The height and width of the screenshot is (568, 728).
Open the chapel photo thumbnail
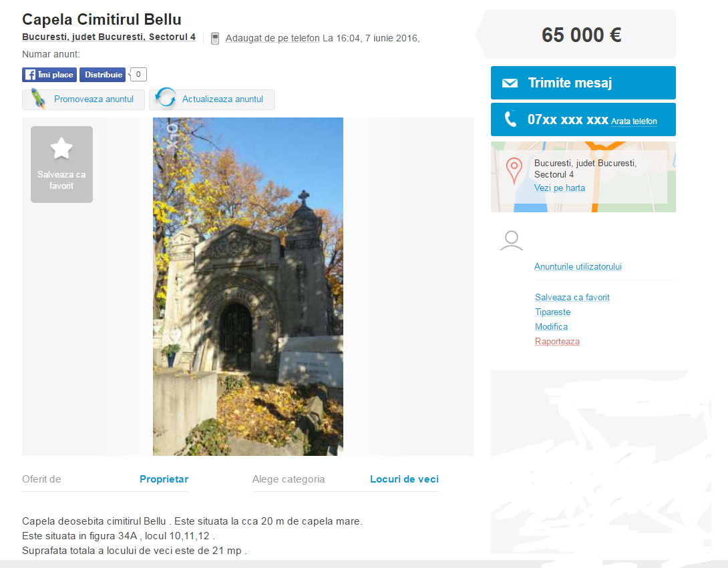click(x=248, y=286)
